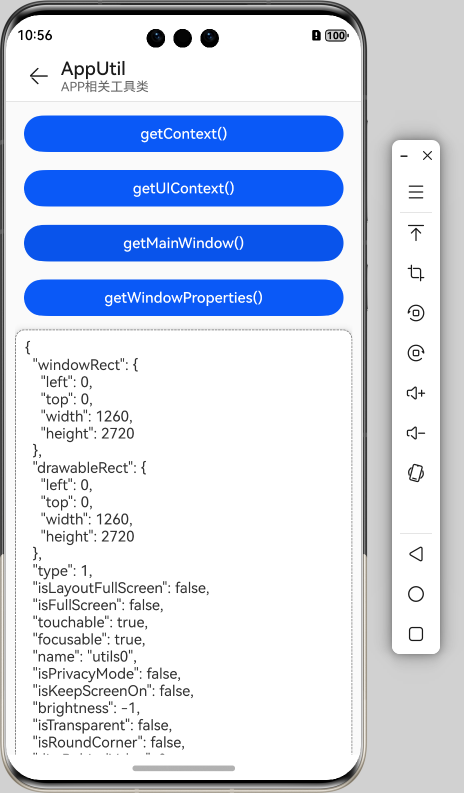Click the emulator recent apps square button
Screen dimensions: 464x793
[416, 634]
